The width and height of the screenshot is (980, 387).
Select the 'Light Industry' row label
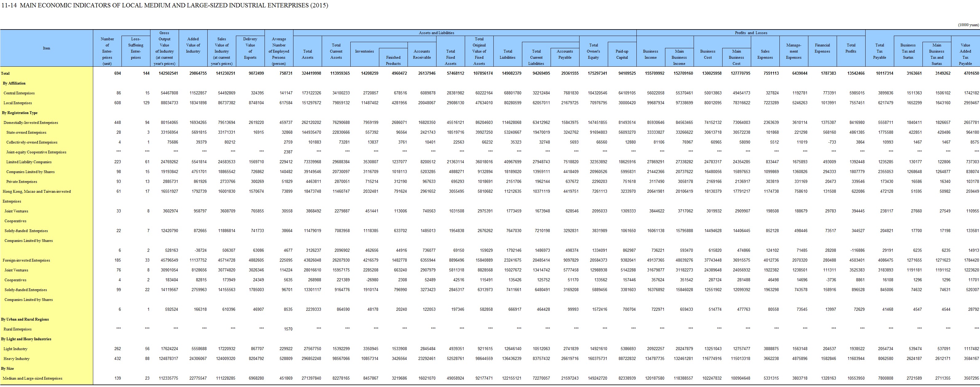tap(15, 349)
